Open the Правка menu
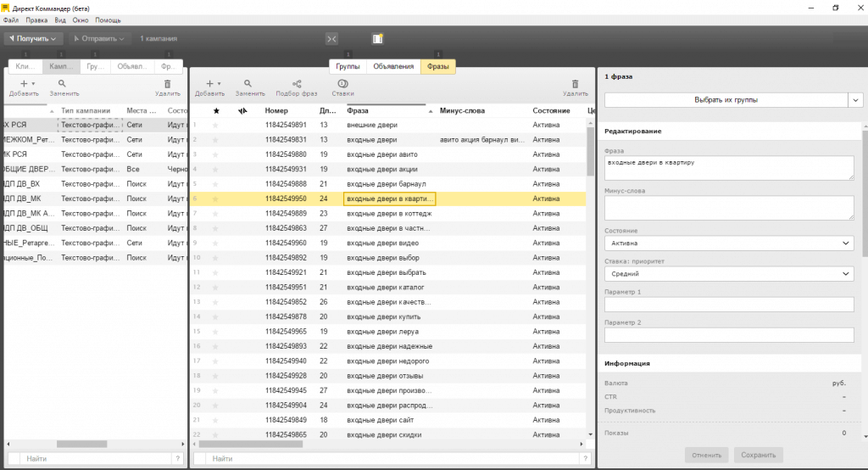The width and height of the screenshot is (868, 470). tap(36, 19)
